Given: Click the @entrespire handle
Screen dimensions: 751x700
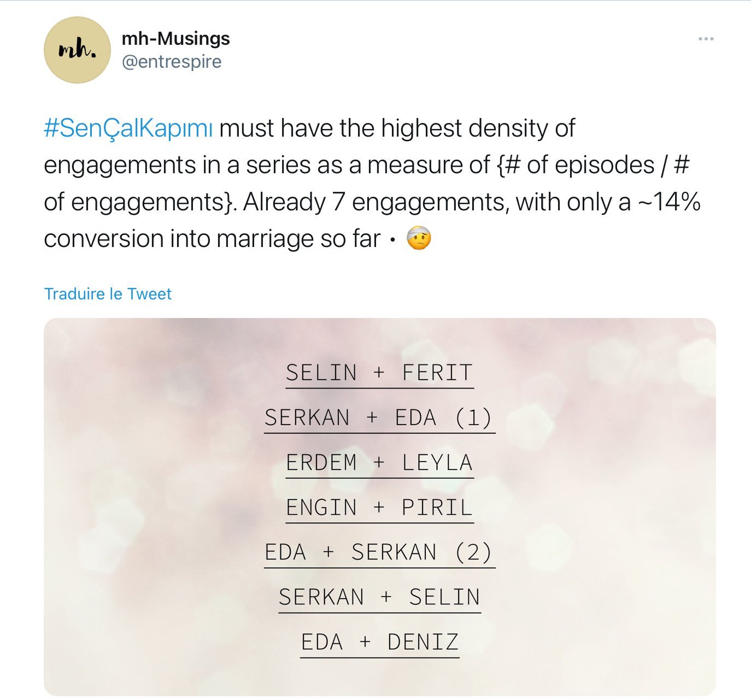Looking at the screenshot, I should (172, 62).
